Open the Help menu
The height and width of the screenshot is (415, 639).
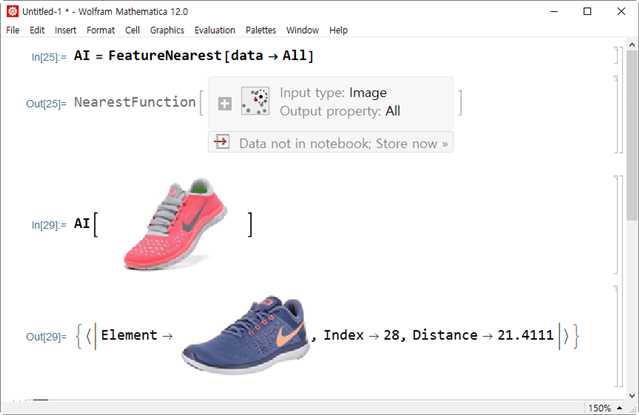[x=338, y=30]
